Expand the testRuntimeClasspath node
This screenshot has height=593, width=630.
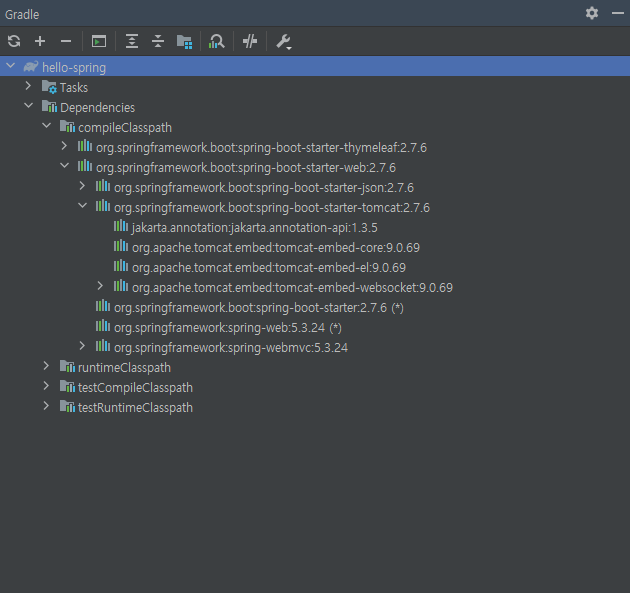click(46, 406)
